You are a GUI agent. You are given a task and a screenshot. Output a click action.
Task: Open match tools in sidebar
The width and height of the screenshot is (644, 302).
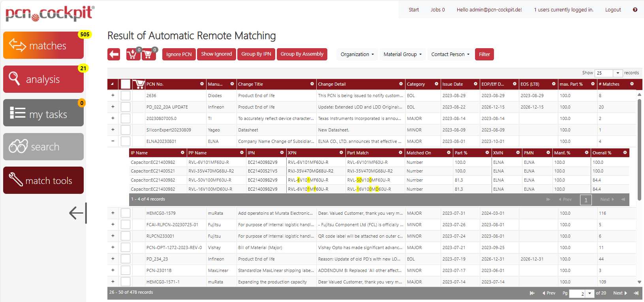(x=43, y=180)
